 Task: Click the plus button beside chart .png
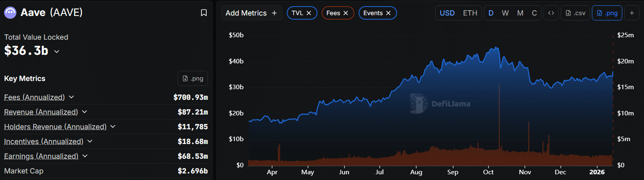pyautogui.click(x=632, y=13)
